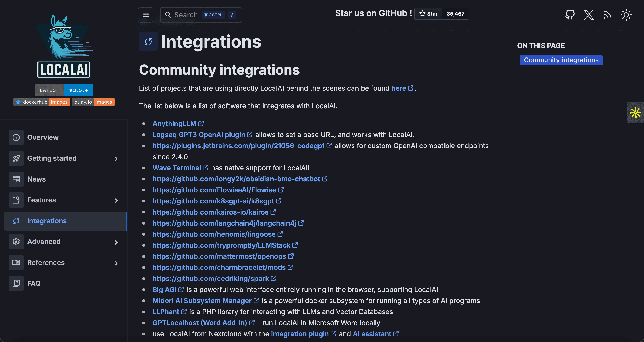Click the magnifier icon in search box
Viewport: 644px width, 342px height.
click(168, 15)
